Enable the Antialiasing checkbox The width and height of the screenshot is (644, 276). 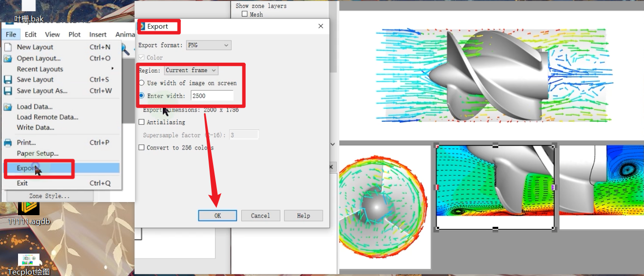coord(142,122)
